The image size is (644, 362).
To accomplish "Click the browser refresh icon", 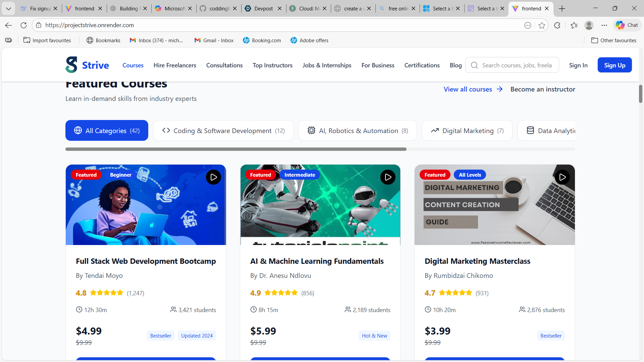I will (x=23, y=25).
